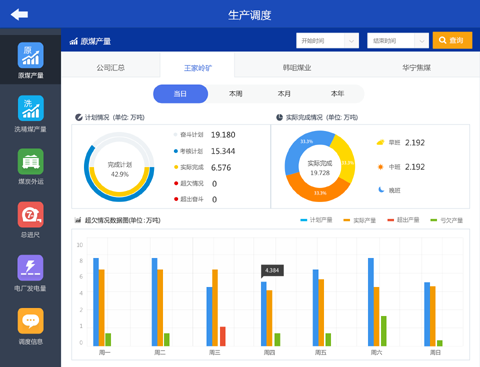The image size is (480, 367).
Task: Select the 本年 period toggle
Action: click(337, 94)
